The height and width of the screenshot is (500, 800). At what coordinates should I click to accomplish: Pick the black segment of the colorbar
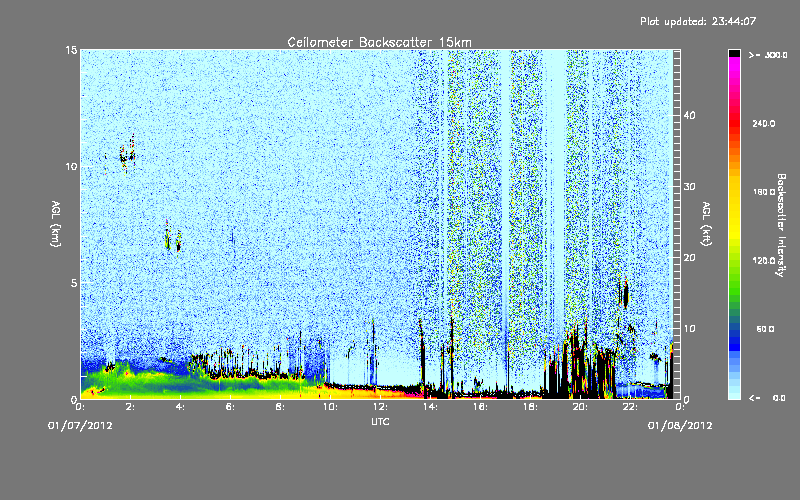734,53
